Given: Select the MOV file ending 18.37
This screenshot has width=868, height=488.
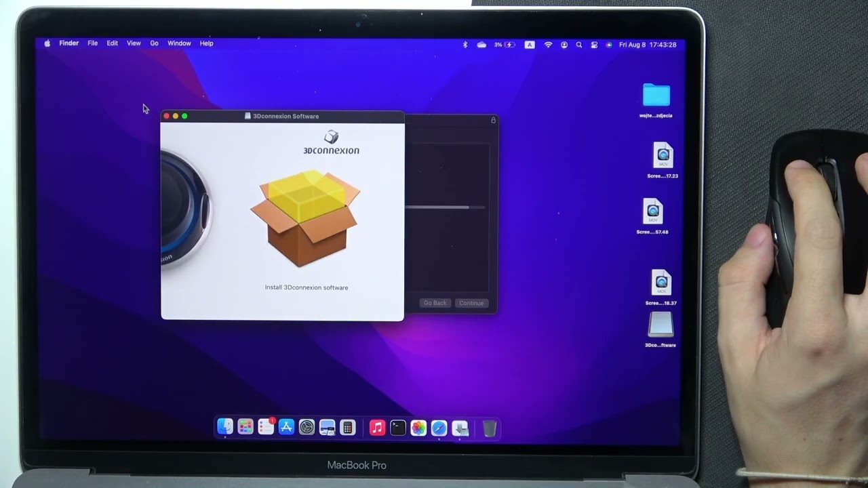Looking at the screenshot, I should pos(661,283).
